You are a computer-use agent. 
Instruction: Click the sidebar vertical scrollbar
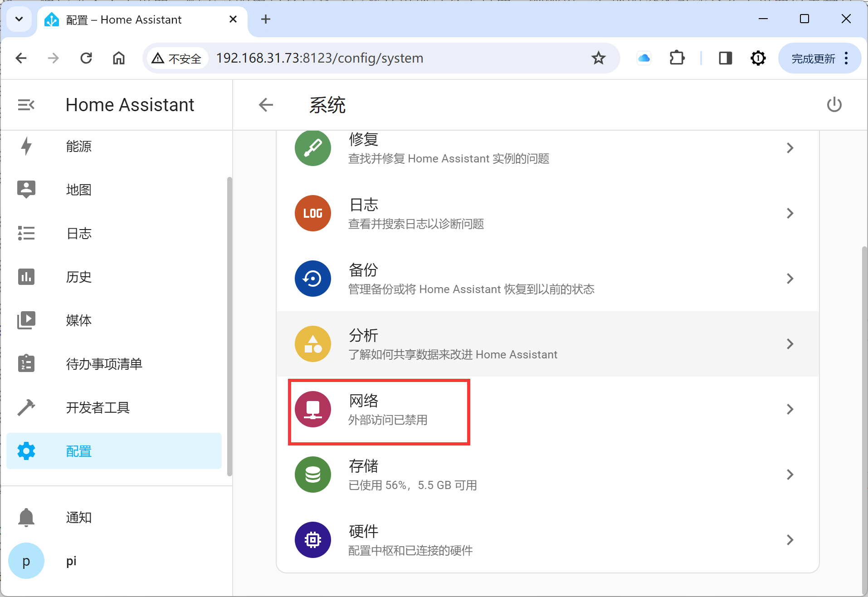pos(229,327)
